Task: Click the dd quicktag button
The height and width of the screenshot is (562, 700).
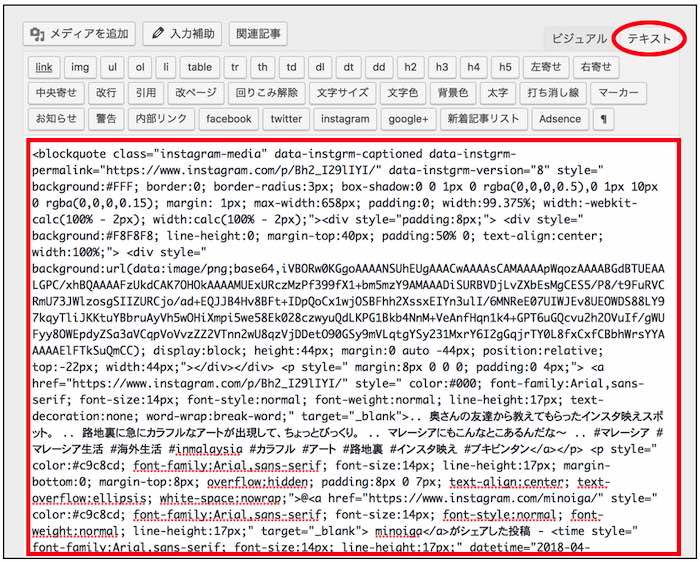Action: point(379,67)
